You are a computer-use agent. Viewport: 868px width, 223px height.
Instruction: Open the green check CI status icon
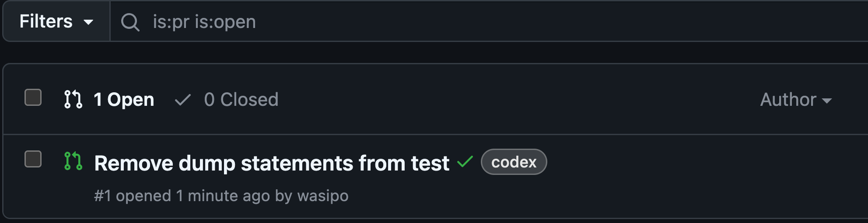click(465, 162)
